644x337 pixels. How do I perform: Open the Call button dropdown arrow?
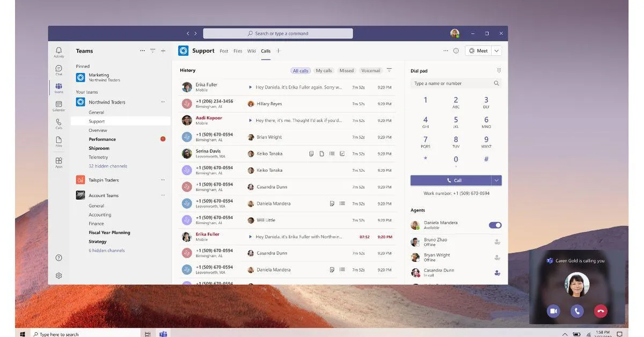(496, 180)
